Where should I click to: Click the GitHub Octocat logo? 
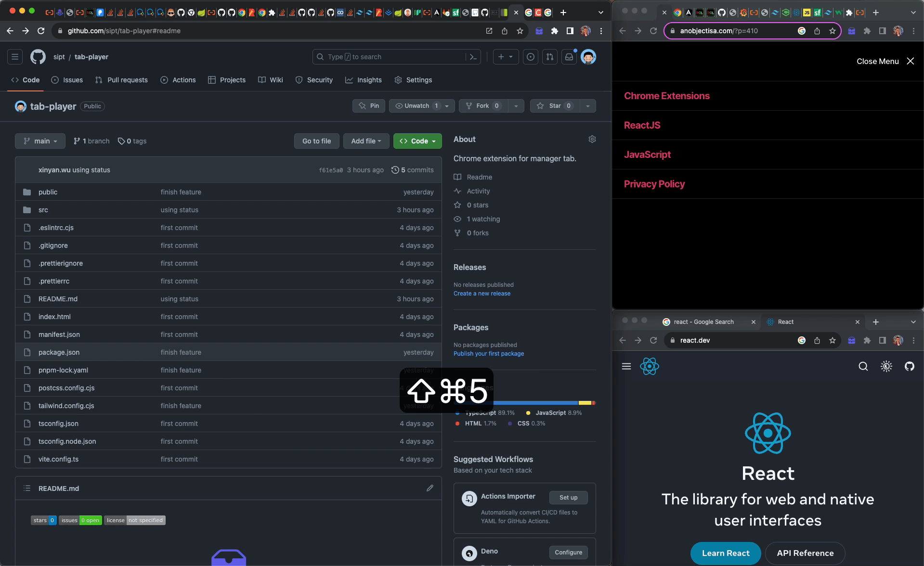[x=38, y=57]
